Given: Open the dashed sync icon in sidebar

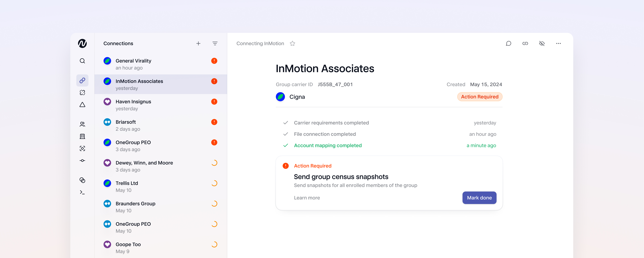Looking at the screenshot, I should pyautogui.click(x=82, y=92).
